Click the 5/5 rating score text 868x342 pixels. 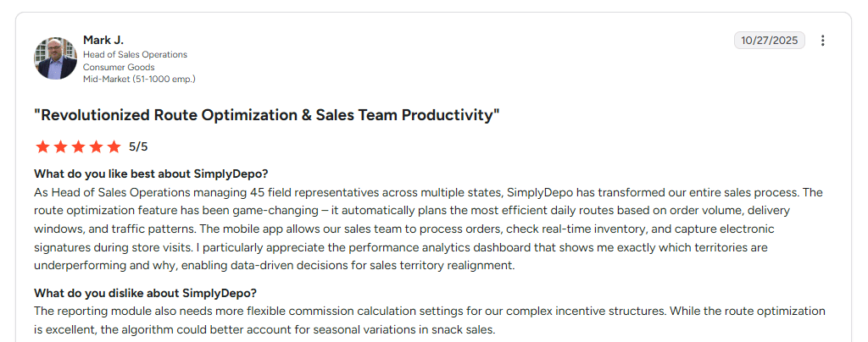click(x=138, y=147)
